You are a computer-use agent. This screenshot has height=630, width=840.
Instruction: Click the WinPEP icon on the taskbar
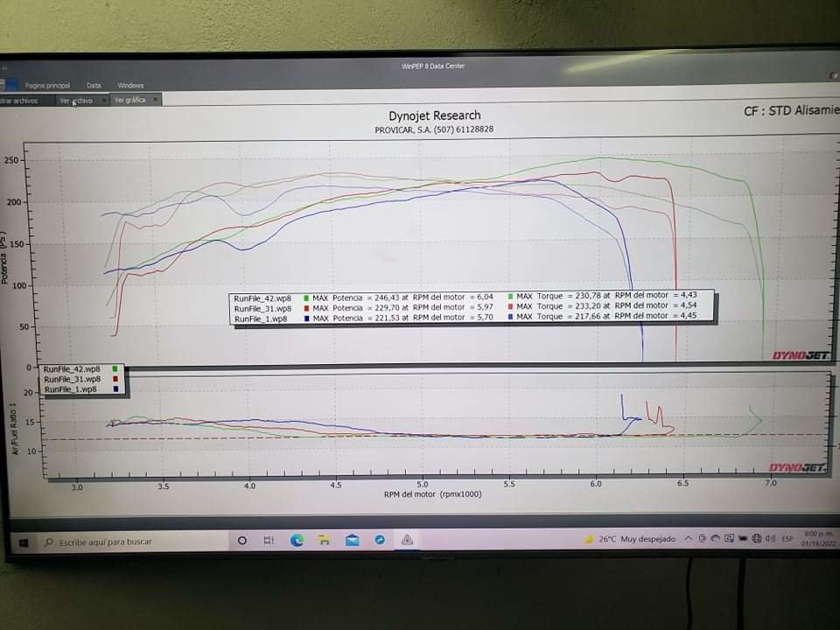coord(407,540)
